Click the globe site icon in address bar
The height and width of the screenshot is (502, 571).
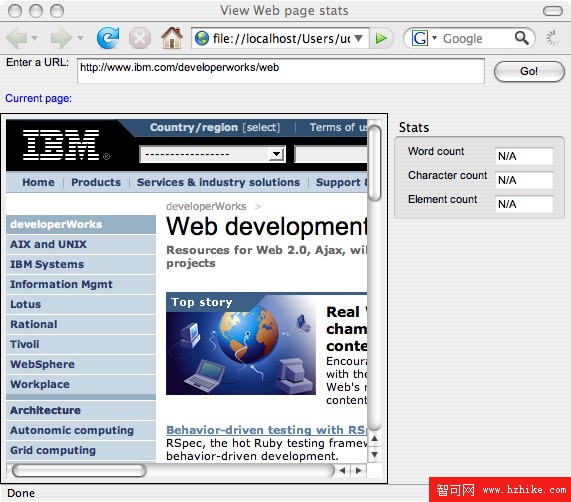(202, 38)
